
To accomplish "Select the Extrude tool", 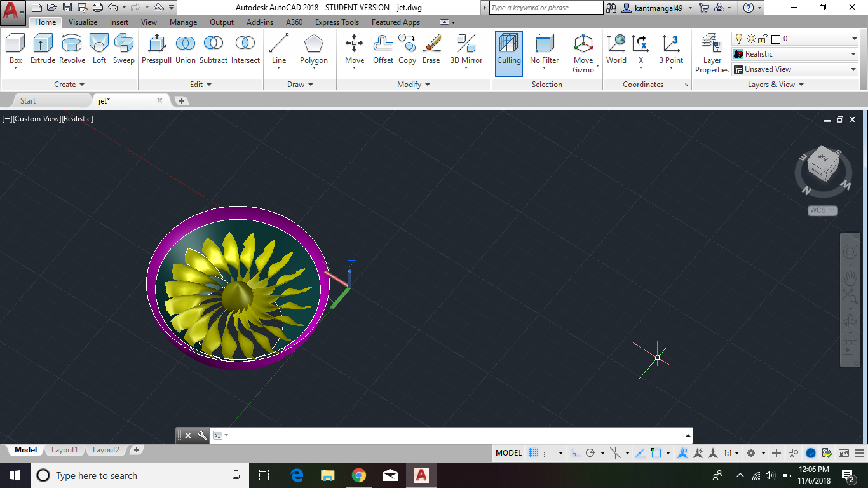I will click(x=43, y=50).
